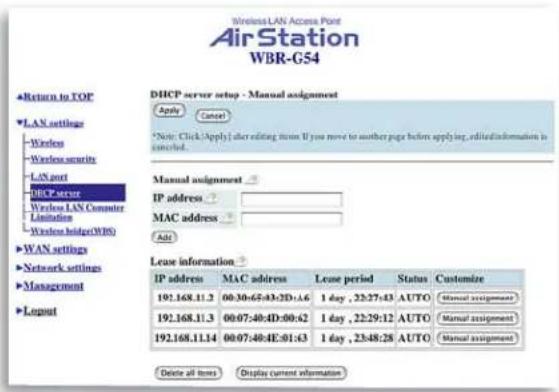
Task: Click Manual assignment for 192.168.11.3
Action: (478, 318)
